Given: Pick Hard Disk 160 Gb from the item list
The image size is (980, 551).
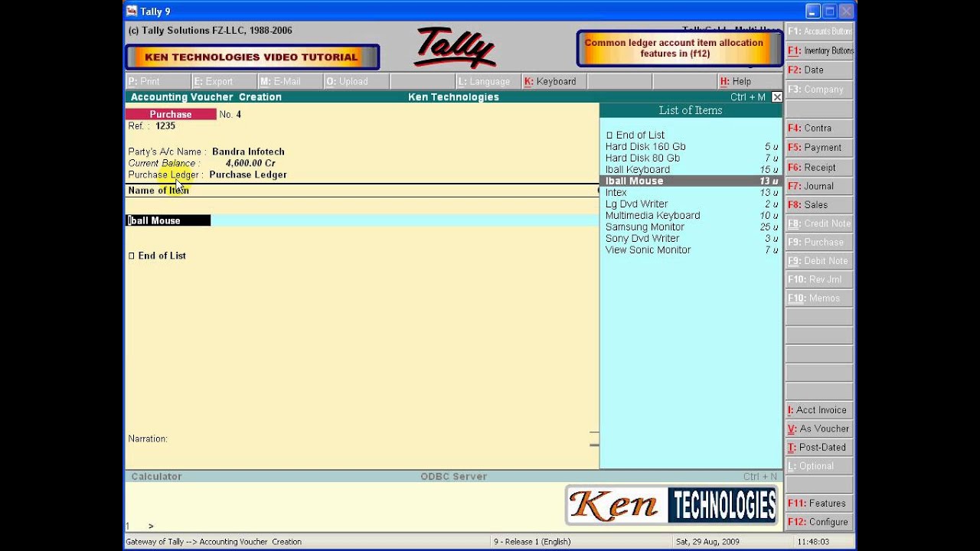Looking at the screenshot, I should (691, 147).
